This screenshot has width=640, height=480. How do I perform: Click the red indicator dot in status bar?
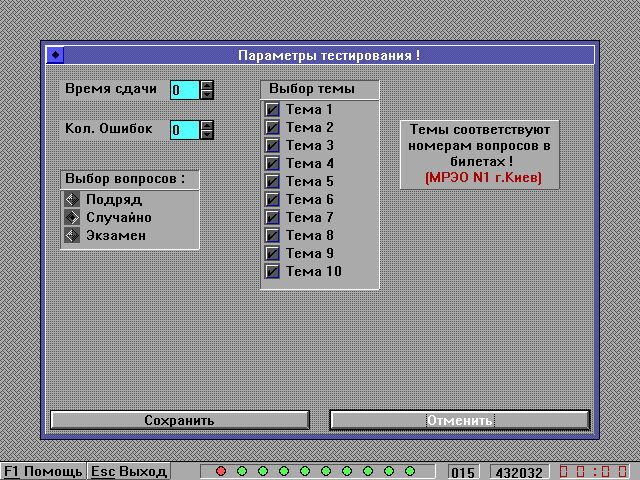click(221, 471)
